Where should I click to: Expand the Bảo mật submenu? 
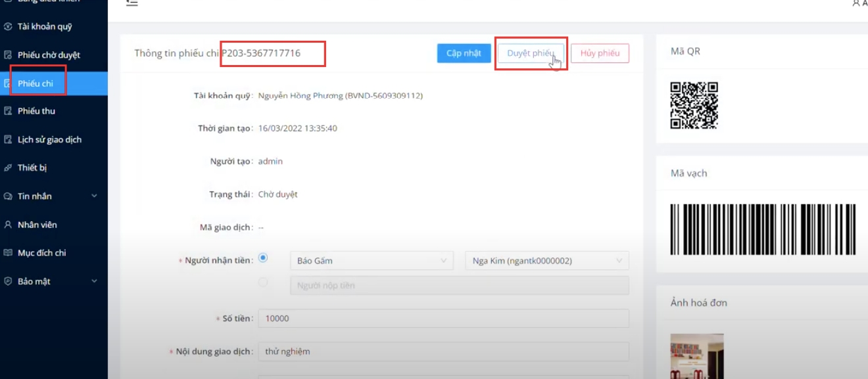tap(94, 281)
